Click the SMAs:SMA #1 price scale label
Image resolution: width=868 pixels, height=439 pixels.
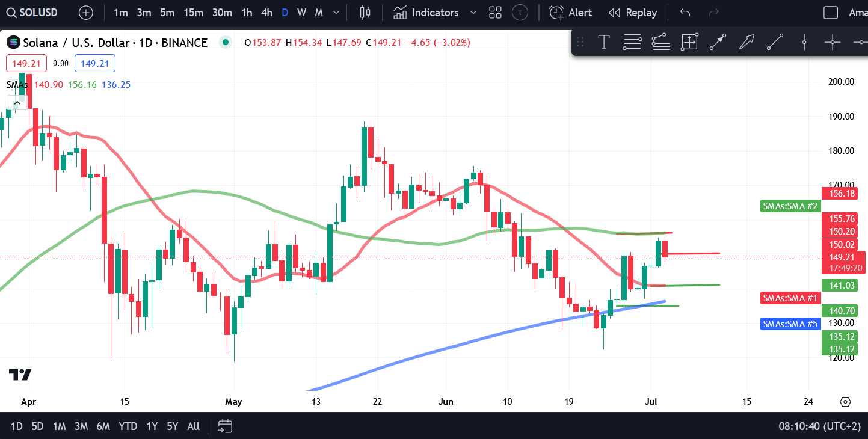click(790, 298)
